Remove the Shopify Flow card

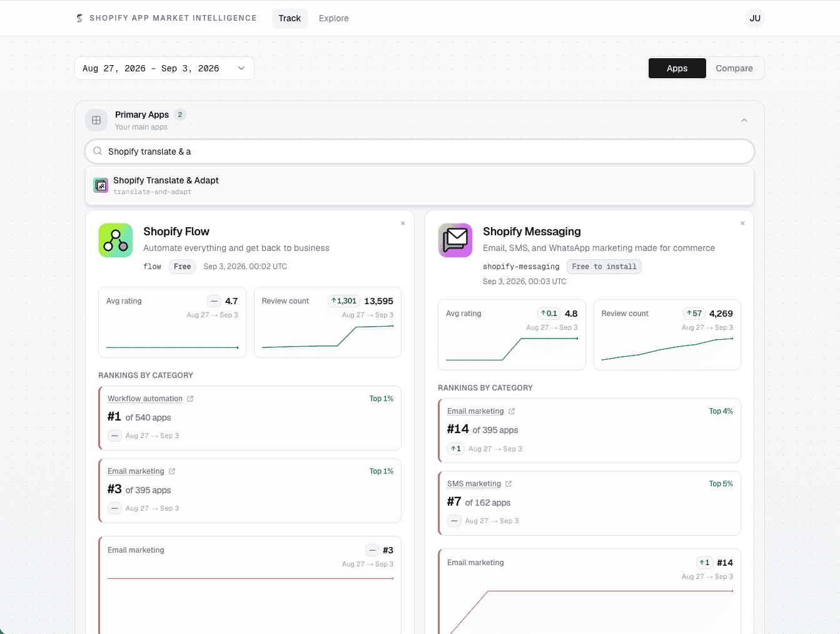click(403, 223)
